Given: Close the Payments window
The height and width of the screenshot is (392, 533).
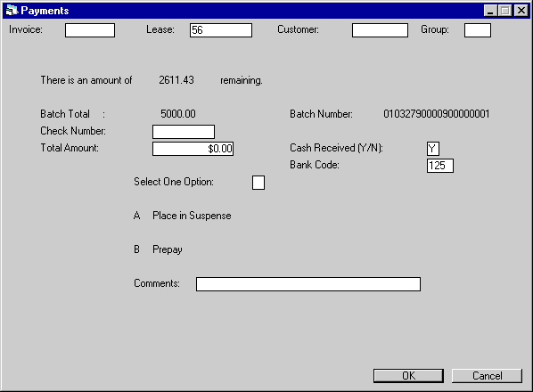Looking at the screenshot, I should [x=521, y=11].
